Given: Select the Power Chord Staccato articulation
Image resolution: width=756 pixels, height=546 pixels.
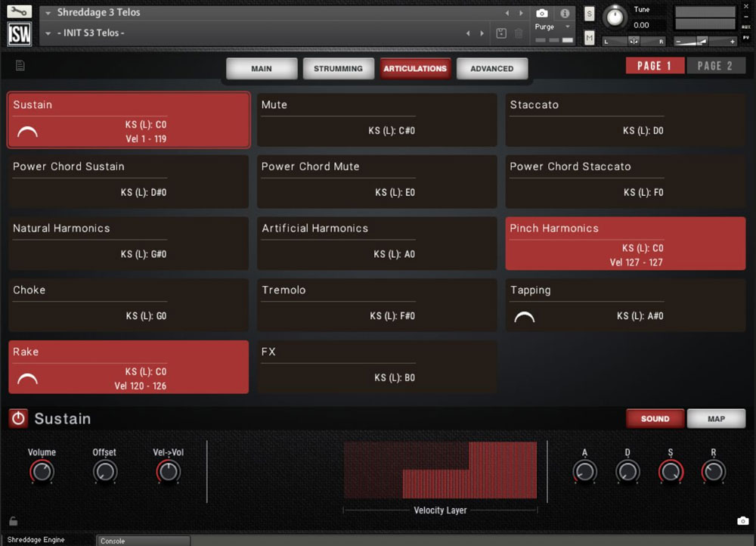Looking at the screenshot, I should pyautogui.click(x=625, y=181).
